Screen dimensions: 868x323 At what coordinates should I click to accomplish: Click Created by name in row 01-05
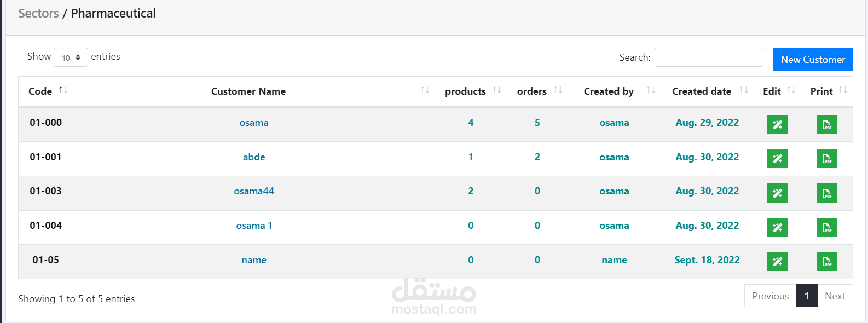(614, 260)
